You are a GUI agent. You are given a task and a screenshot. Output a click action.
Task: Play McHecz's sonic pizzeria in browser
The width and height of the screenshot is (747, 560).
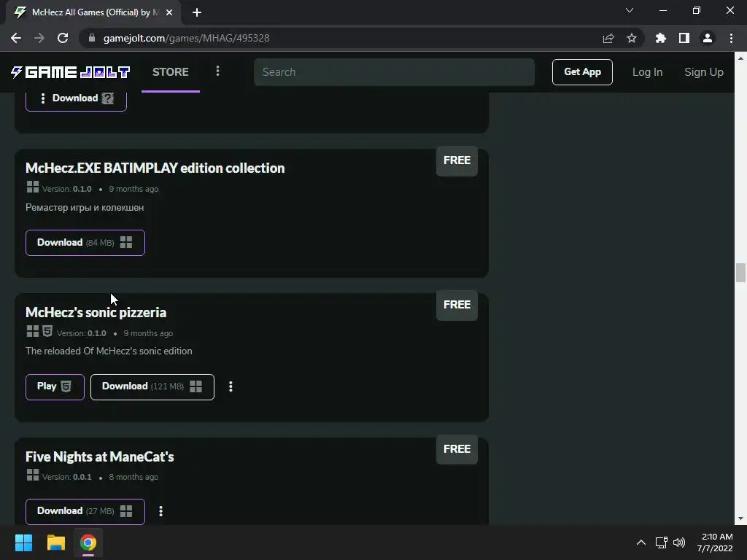55,386
